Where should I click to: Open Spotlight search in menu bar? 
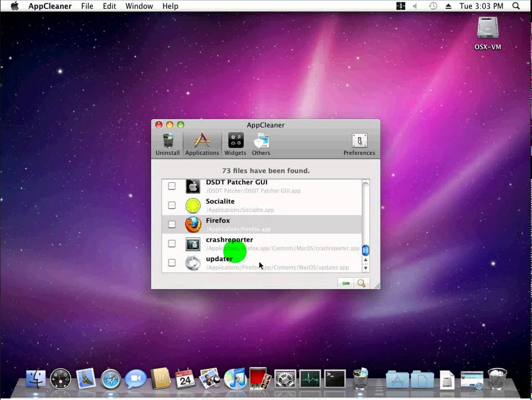(516, 6)
